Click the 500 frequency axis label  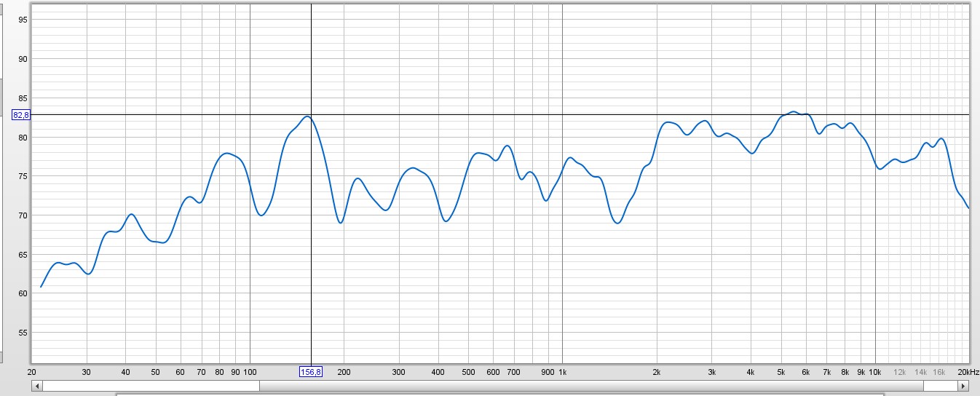(x=468, y=372)
